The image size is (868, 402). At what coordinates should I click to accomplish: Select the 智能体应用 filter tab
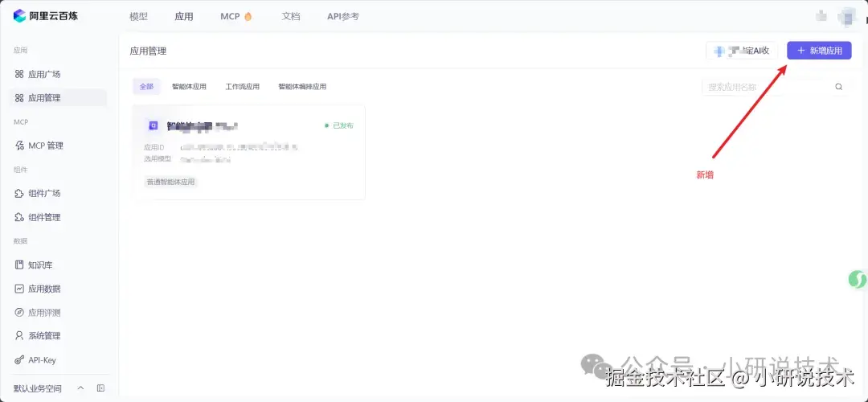click(x=189, y=86)
